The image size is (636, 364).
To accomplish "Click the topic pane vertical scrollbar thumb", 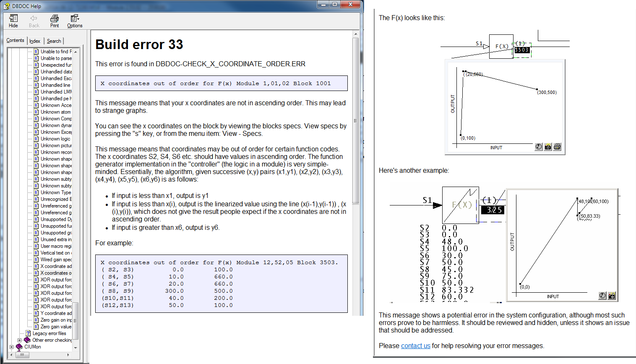I will tap(356, 120).
